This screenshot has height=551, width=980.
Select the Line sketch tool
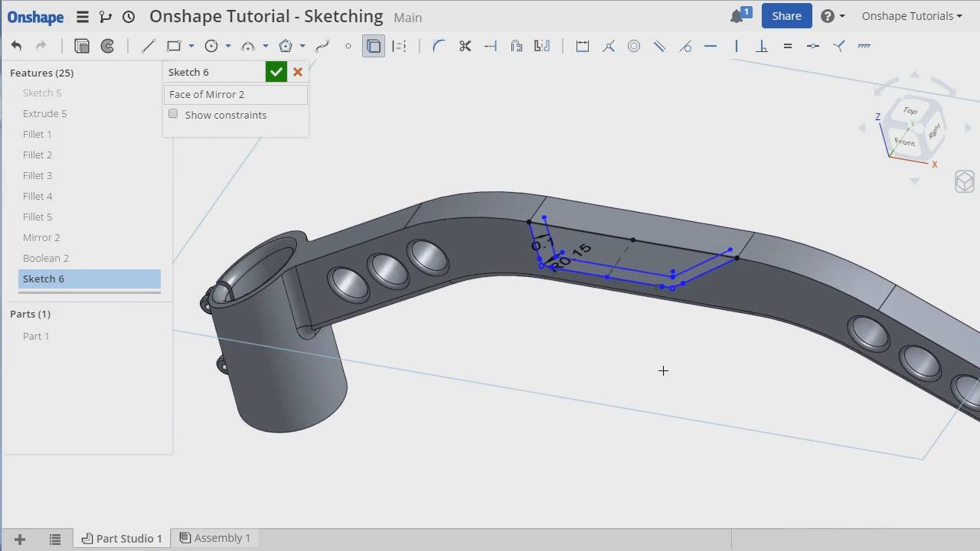[148, 46]
